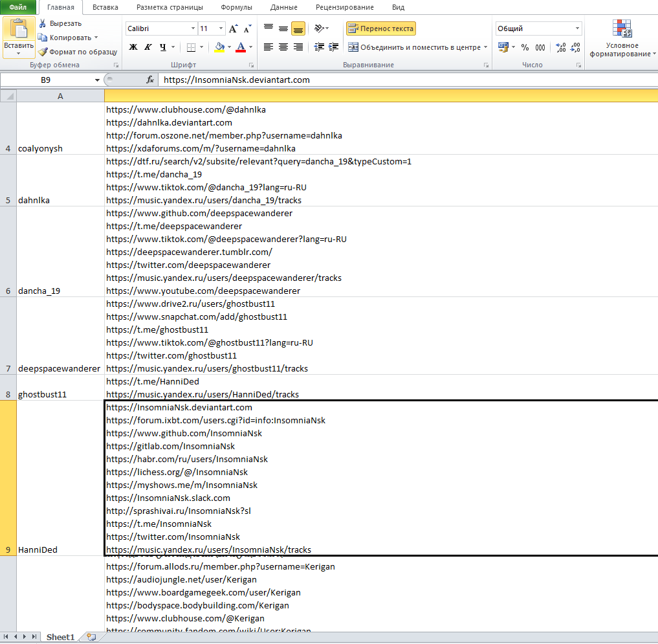Viewport: 658px width, 644px height.
Task: Apply the yellow fill color bucket
Action: click(219, 47)
